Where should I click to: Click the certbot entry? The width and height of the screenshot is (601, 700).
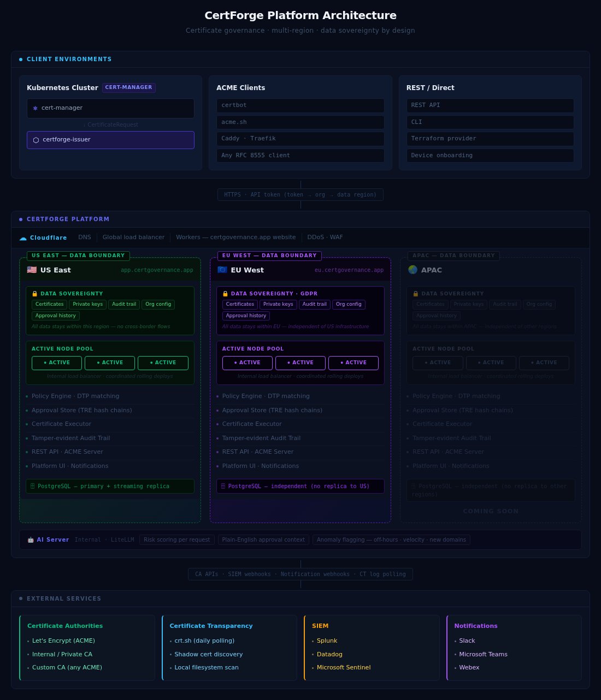(x=300, y=105)
